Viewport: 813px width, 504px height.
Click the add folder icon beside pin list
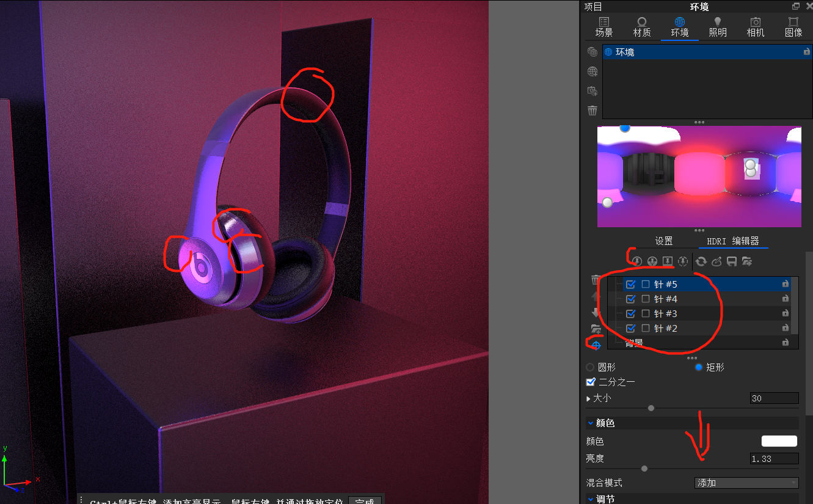pyautogui.click(x=596, y=329)
